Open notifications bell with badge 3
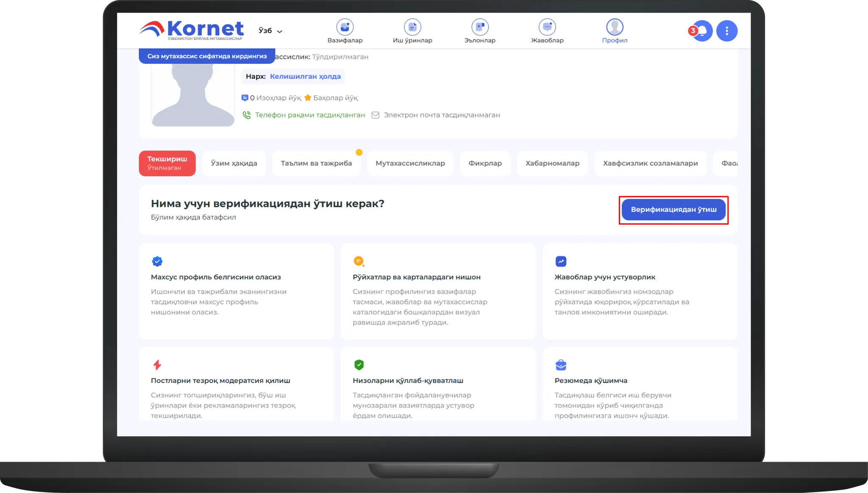This screenshot has width=868, height=493. tap(702, 31)
